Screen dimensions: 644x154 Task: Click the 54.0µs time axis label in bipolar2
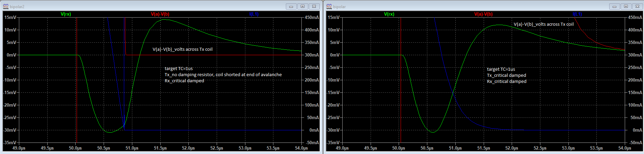[301, 148]
